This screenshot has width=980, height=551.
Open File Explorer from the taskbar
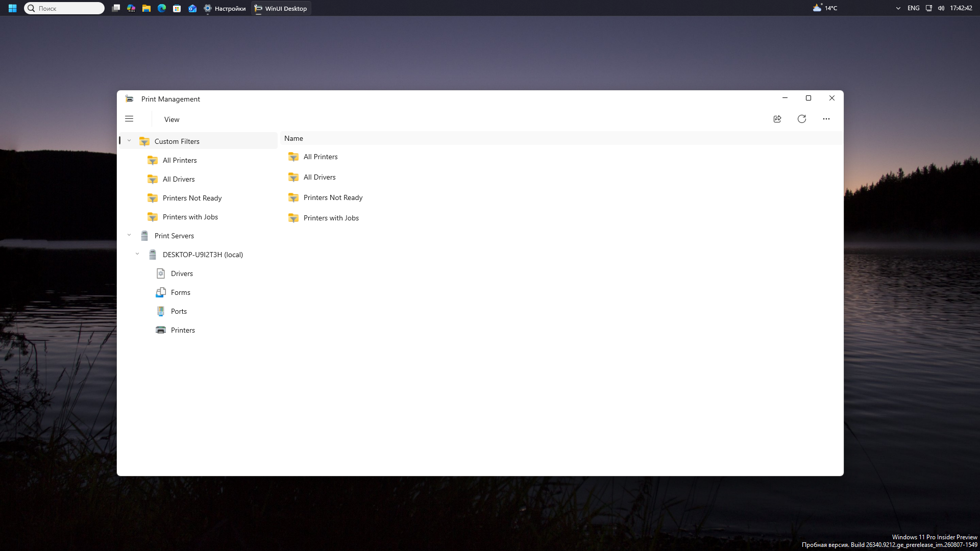[146, 8]
